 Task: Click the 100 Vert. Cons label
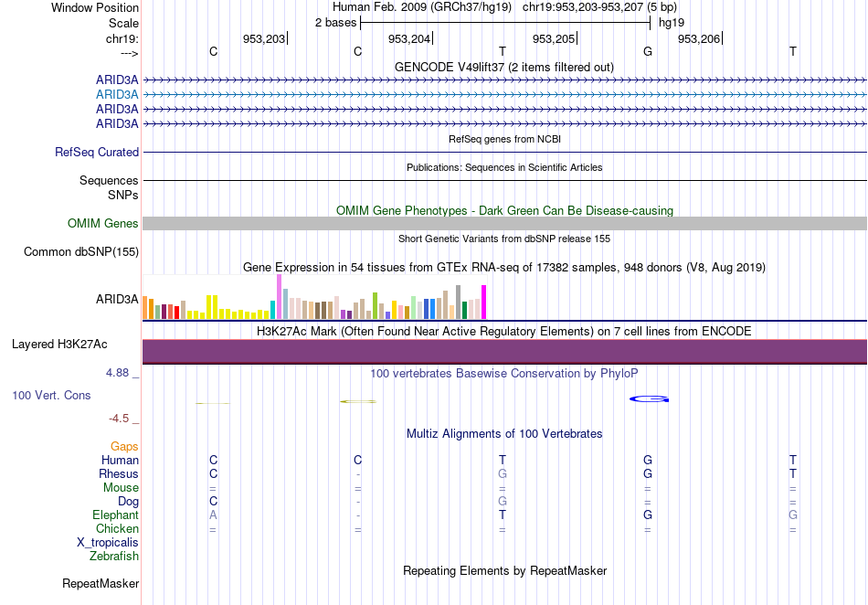[x=51, y=395]
